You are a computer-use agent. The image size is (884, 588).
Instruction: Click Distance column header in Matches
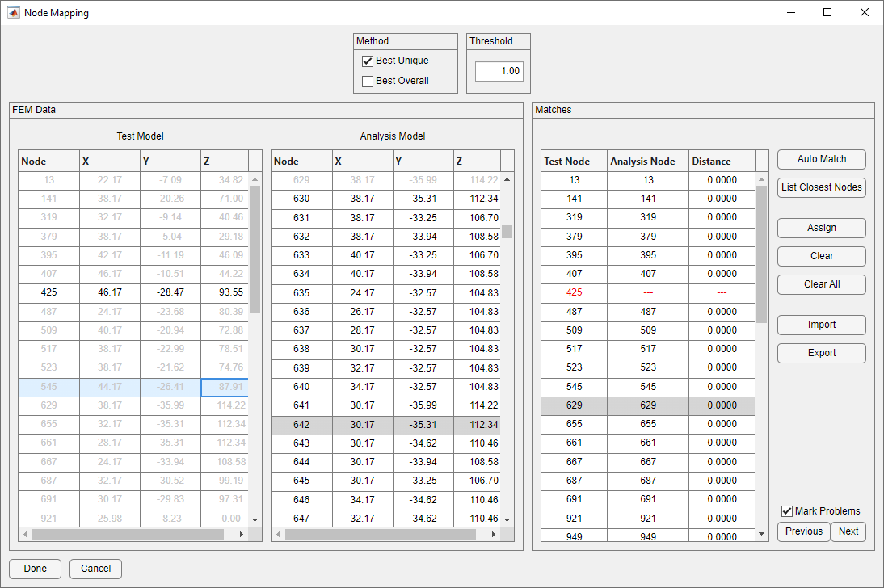(x=722, y=162)
